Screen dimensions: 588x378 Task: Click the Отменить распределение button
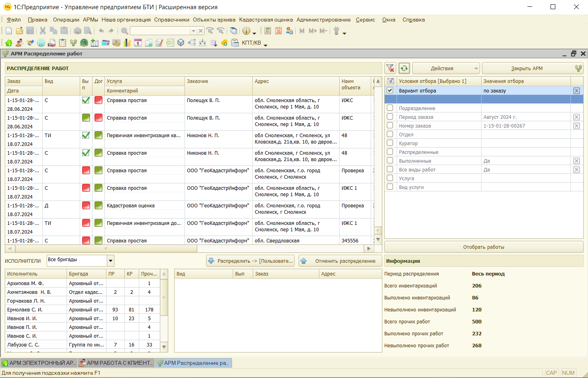point(340,261)
